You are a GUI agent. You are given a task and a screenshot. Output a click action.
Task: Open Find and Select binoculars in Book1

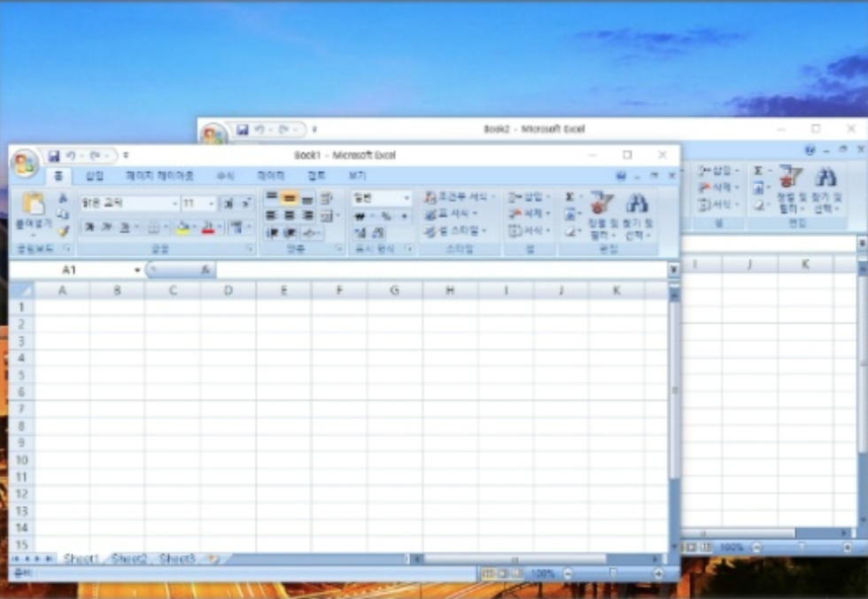point(637,216)
